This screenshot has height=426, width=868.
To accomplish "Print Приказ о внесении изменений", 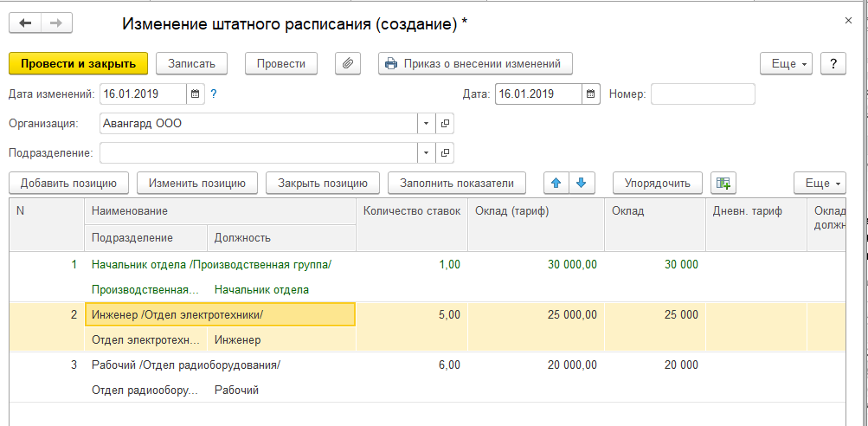I will click(475, 63).
